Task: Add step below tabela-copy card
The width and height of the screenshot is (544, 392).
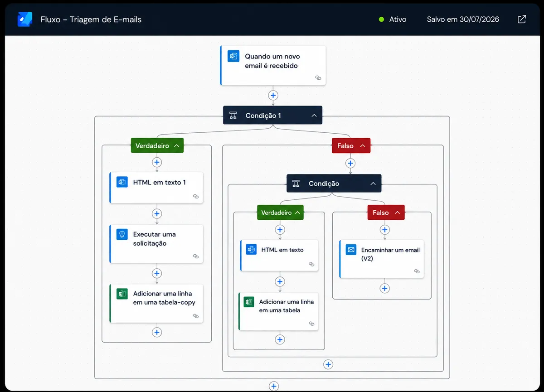Action: (x=157, y=332)
